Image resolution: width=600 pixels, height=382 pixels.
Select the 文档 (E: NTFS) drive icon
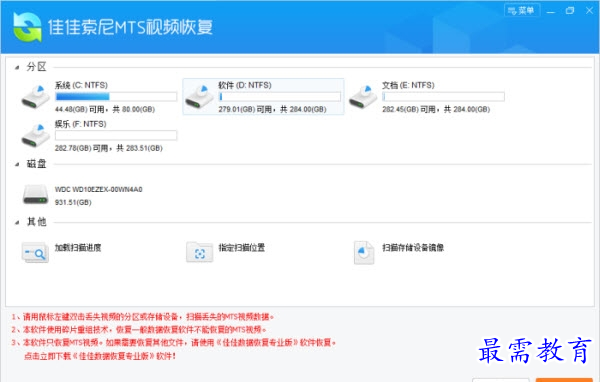(x=363, y=97)
